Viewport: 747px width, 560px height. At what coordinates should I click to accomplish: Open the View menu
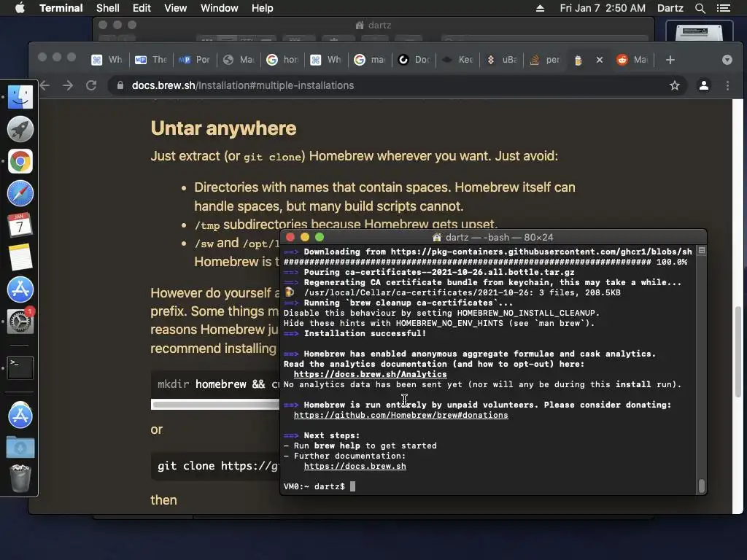175,8
